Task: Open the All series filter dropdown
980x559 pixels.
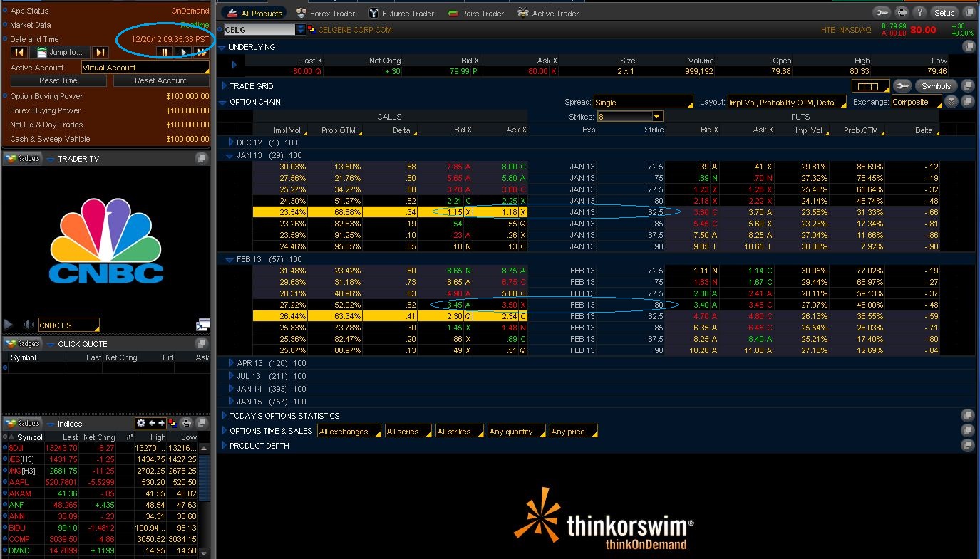Action: [408, 432]
